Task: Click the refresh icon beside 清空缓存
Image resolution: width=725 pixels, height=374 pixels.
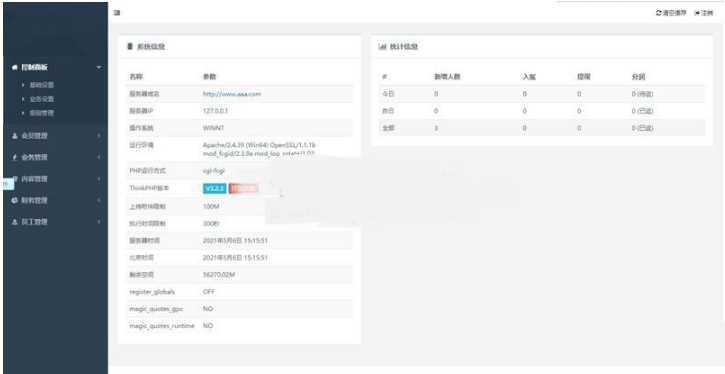Action: 658,13
